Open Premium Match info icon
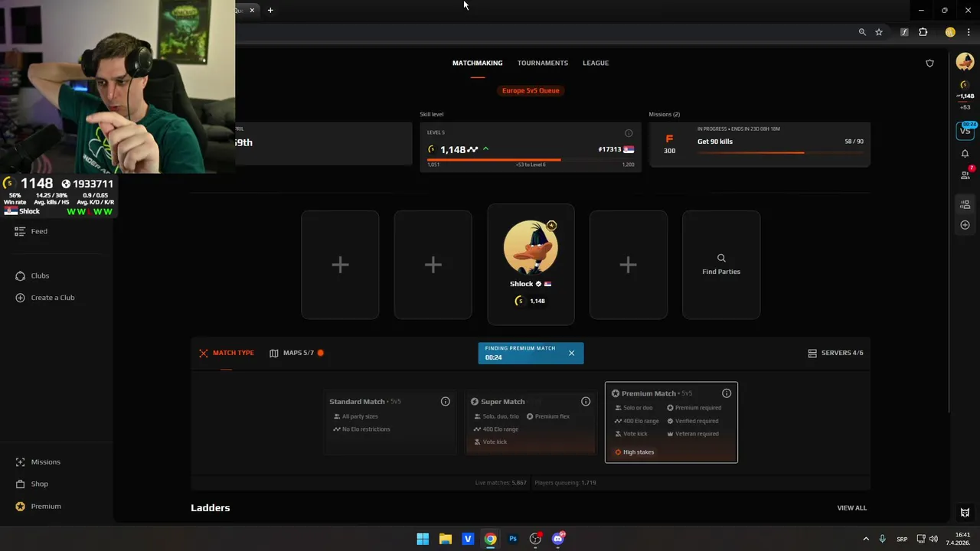This screenshot has height=551, width=980. (x=727, y=393)
